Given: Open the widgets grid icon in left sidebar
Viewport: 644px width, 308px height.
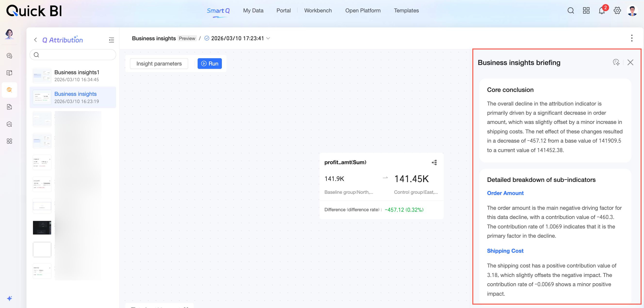Looking at the screenshot, I should click(9, 141).
